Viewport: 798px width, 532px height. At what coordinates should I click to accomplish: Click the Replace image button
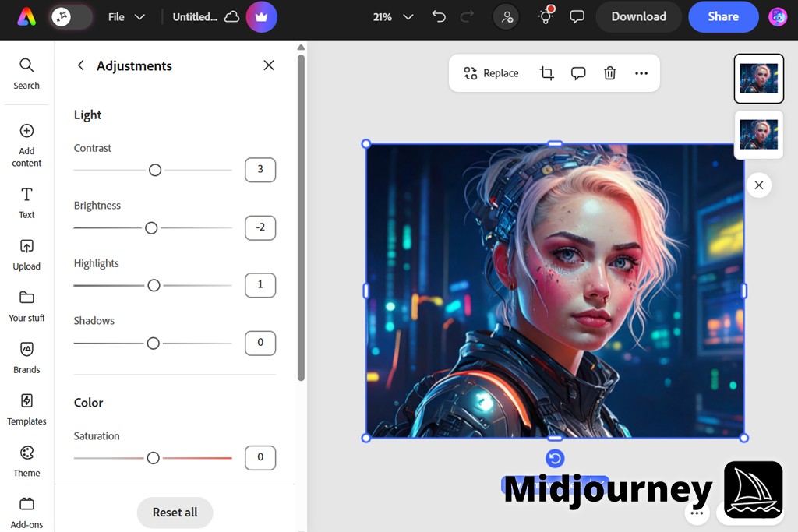click(491, 73)
